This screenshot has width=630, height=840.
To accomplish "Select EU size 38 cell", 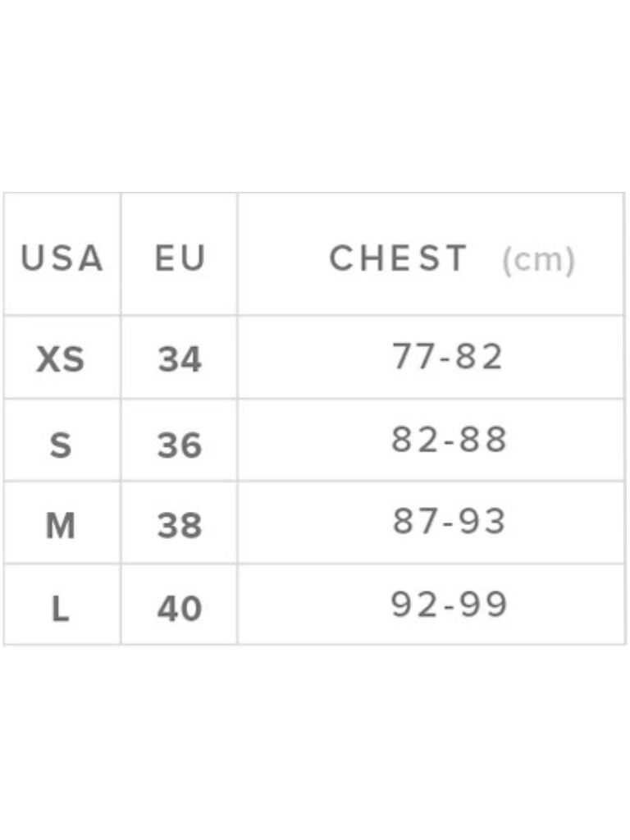I will pos(180,525).
